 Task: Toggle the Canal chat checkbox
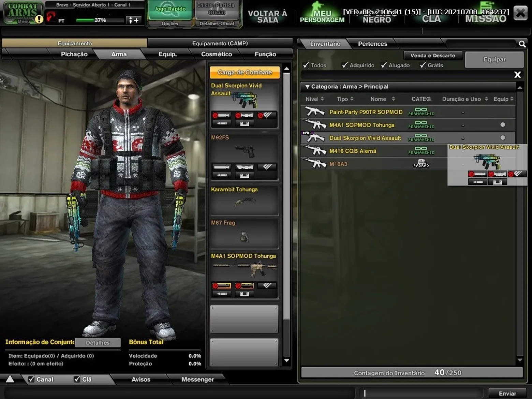point(32,379)
